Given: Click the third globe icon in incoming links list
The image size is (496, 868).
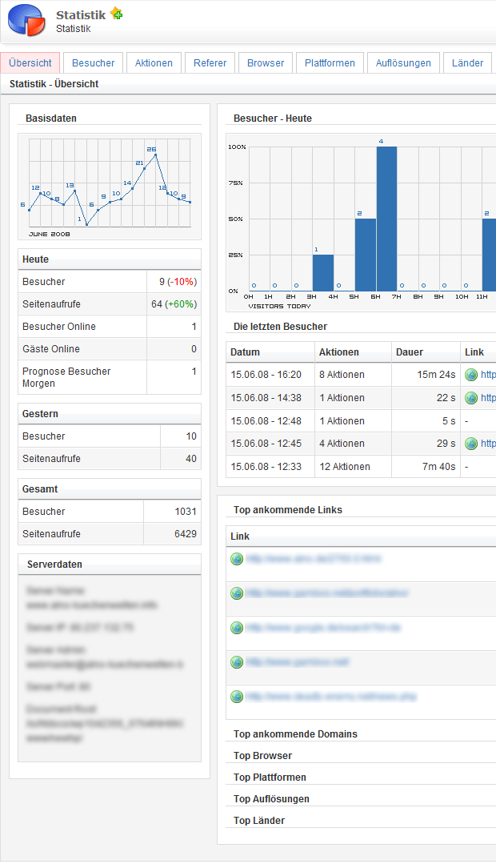Looking at the screenshot, I should (237, 628).
